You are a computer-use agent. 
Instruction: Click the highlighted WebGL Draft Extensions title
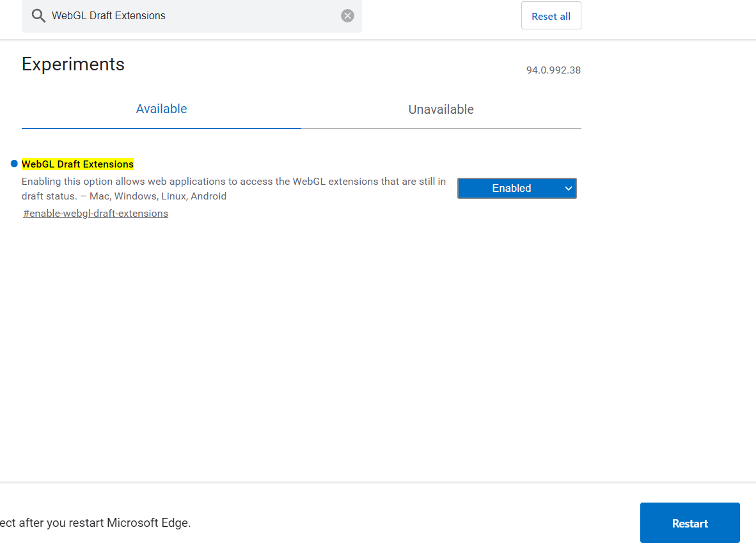[x=77, y=164]
